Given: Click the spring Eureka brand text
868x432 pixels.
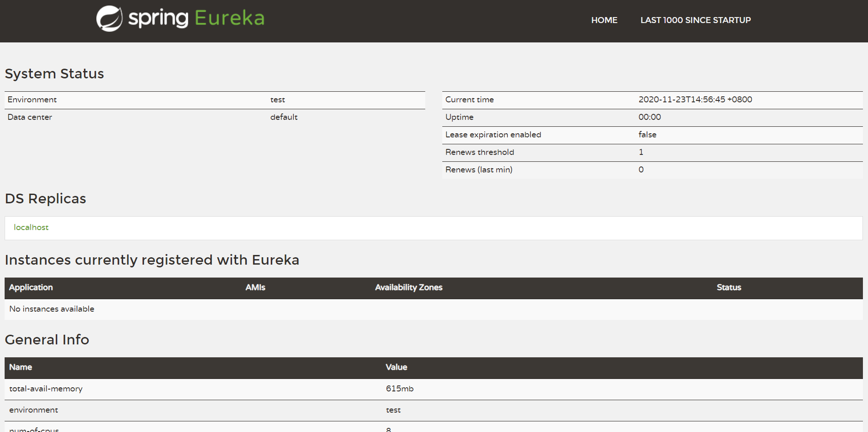Looking at the screenshot, I should click(x=196, y=18).
